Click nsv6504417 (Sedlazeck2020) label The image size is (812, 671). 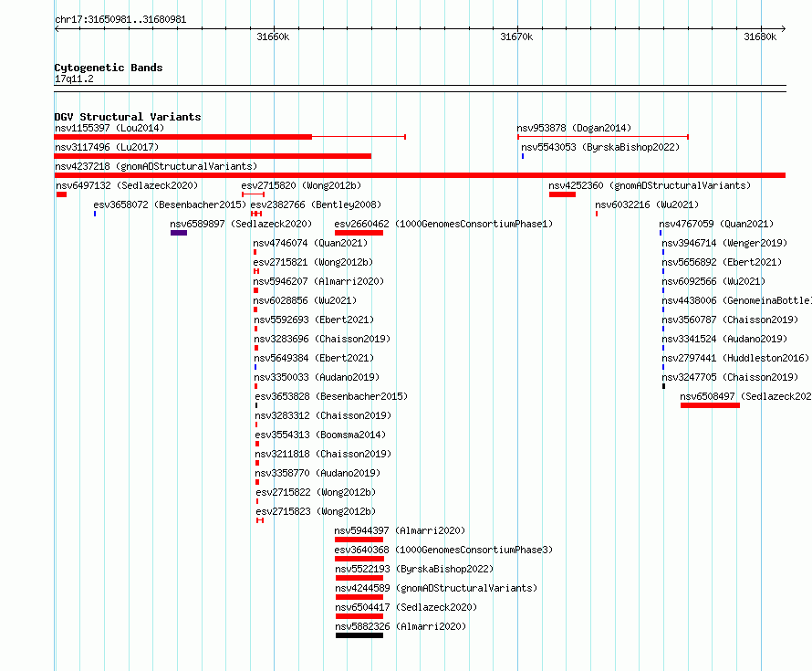pos(406,607)
